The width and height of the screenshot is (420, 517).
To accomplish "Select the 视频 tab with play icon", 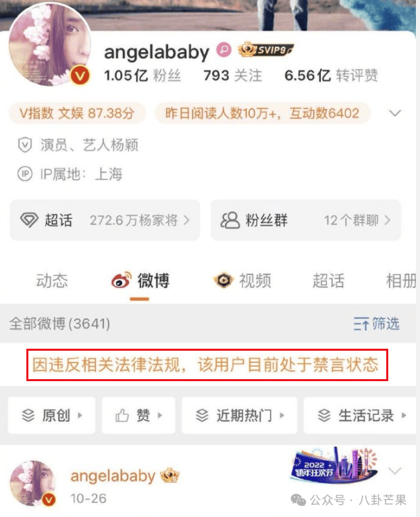I will coord(242,281).
